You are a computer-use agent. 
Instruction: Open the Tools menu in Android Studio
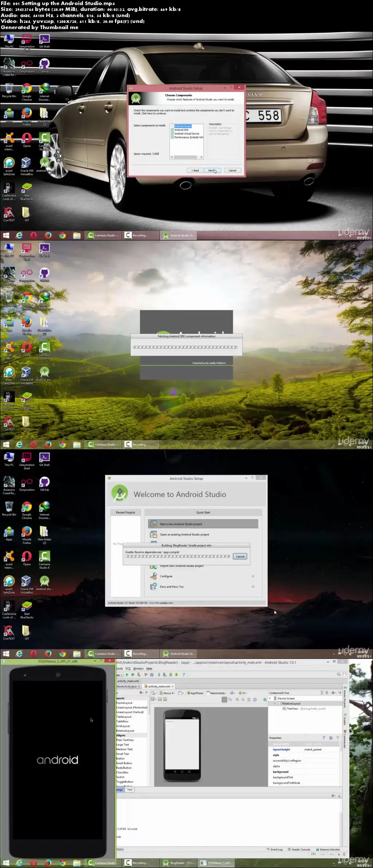[x=119, y=669]
